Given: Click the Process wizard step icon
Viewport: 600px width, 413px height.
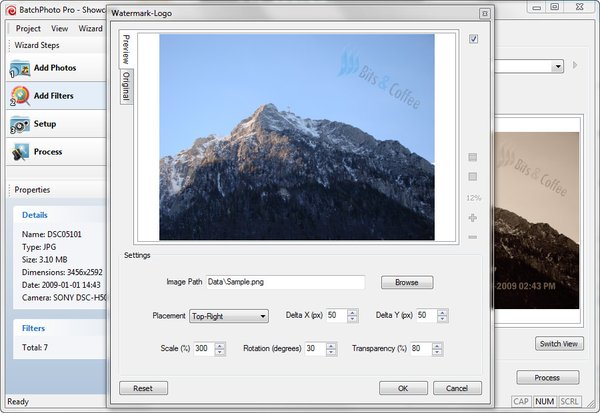Looking at the screenshot, I should [x=20, y=152].
